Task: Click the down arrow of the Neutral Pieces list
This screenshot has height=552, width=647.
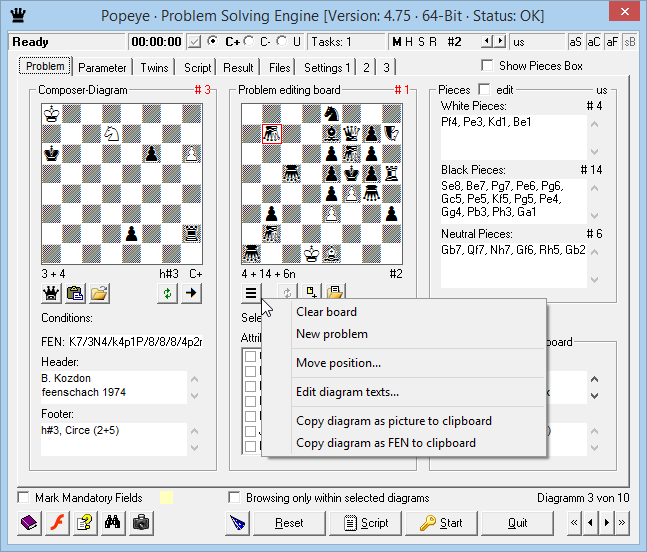Action: click(595, 280)
